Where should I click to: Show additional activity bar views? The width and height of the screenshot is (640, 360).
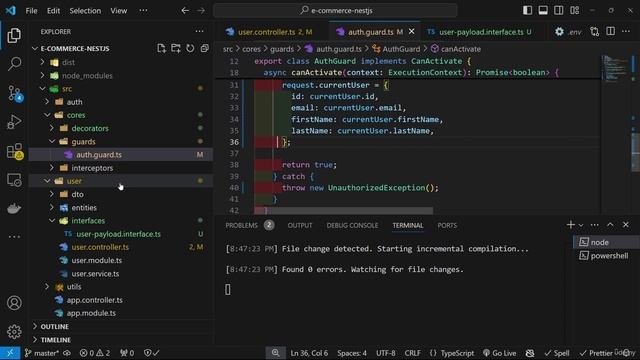(x=14, y=236)
